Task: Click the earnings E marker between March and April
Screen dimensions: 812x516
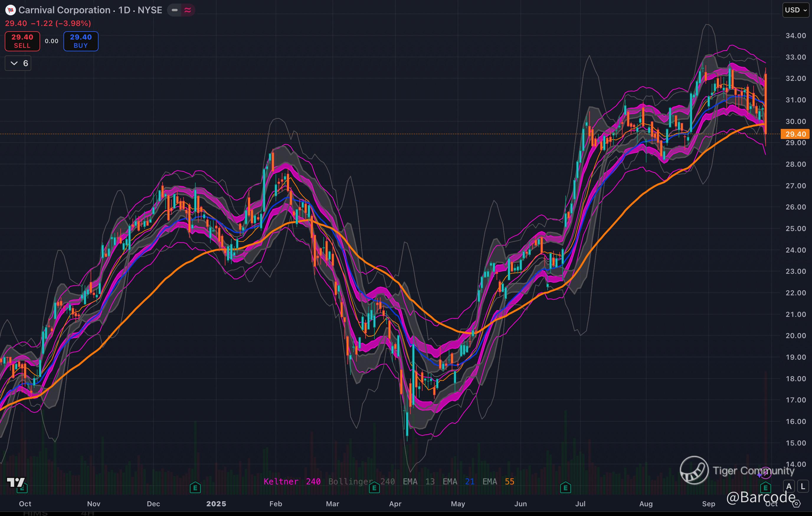Action: [374, 487]
